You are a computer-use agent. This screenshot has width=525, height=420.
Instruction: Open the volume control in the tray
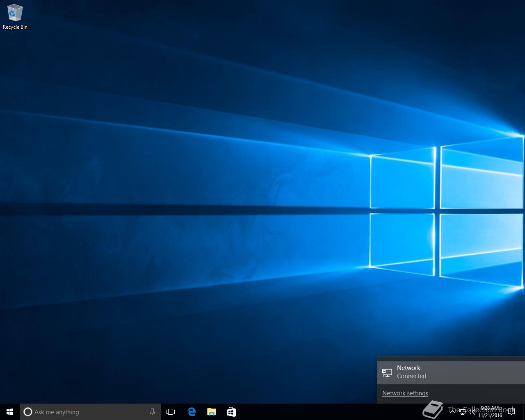pyautogui.click(x=472, y=412)
